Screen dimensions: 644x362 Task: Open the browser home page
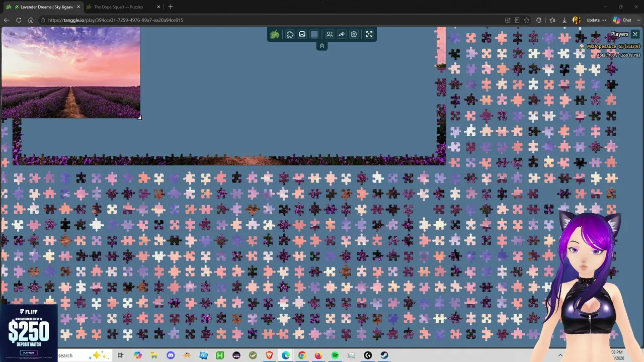[x=31, y=20]
